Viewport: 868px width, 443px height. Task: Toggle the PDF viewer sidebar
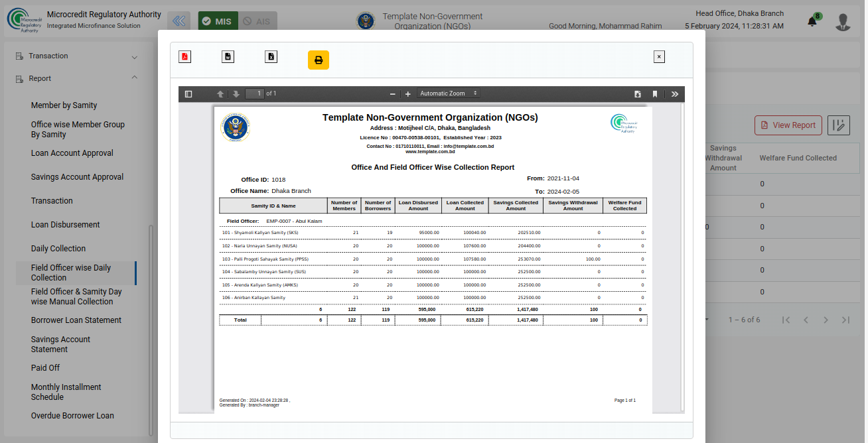coord(188,94)
